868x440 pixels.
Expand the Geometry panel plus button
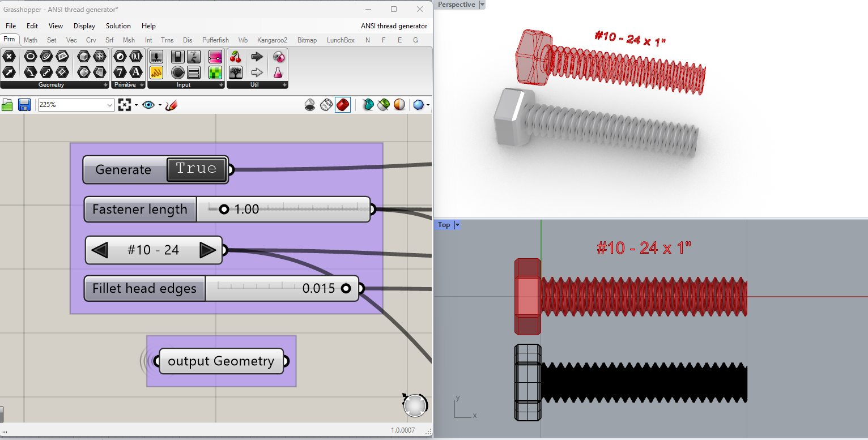point(106,85)
